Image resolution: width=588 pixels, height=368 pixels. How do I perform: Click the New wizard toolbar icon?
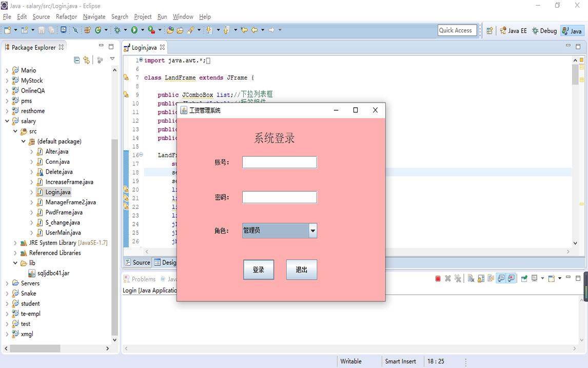click(7, 30)
